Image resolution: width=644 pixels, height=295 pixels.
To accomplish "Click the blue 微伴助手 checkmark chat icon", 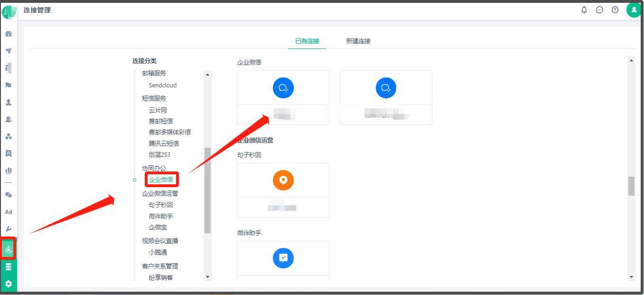I will click(x=283, y=258).
